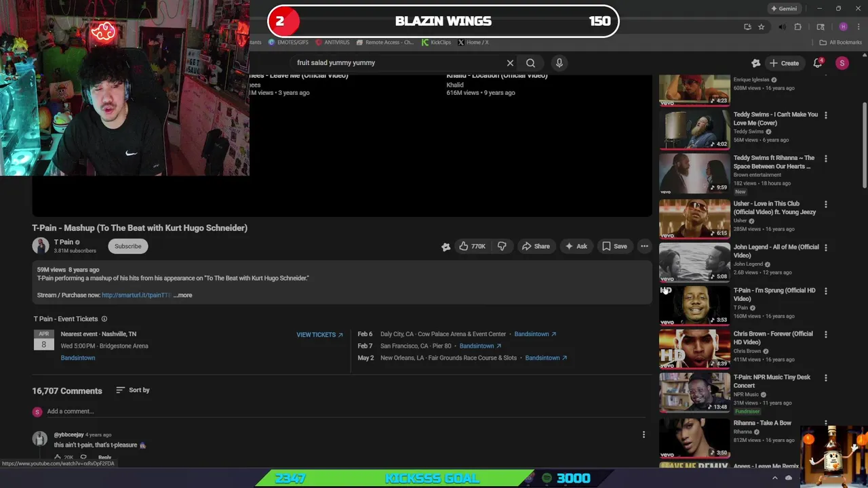Open options for John Legend All of Me

[x=825, y=247]
